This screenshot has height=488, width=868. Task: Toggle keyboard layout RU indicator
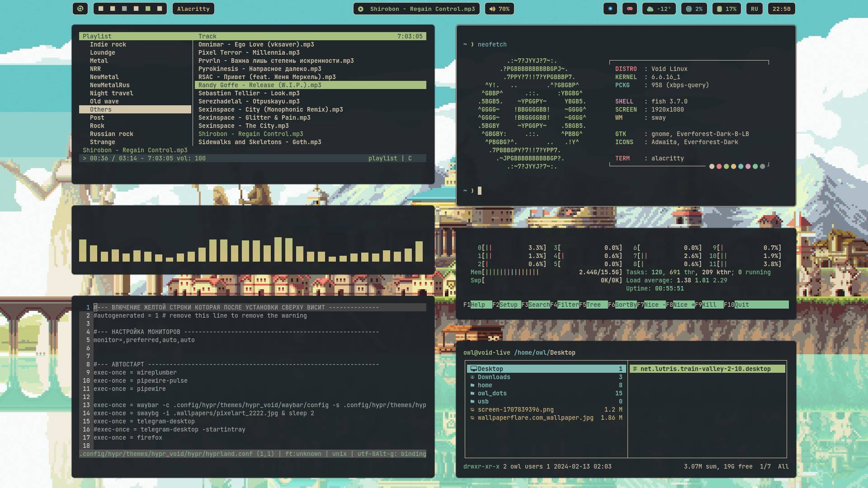(754, 9)
